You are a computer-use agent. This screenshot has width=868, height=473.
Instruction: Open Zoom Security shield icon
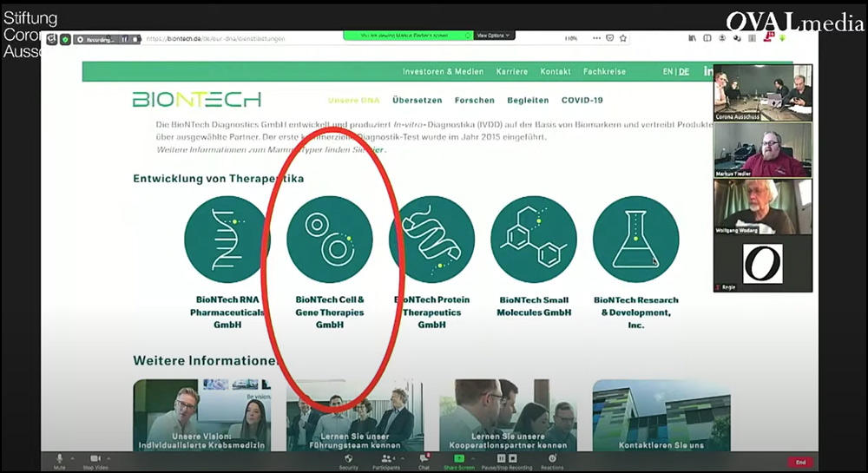[x=348, y=459]
